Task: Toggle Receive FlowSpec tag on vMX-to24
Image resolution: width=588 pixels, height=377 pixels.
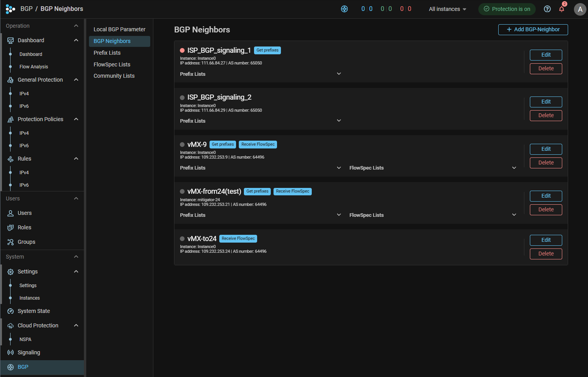Action: point(238,239)
